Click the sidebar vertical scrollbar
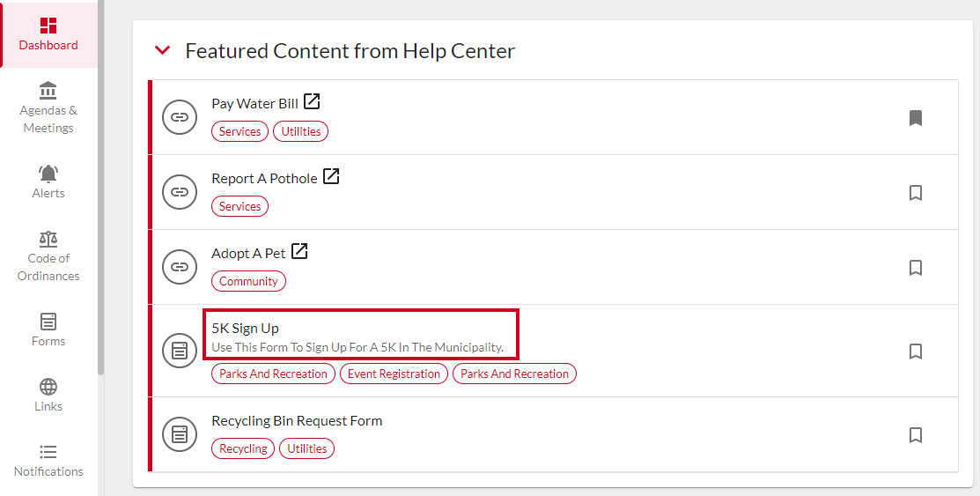The image size is (980, 496). click(100, 188)
